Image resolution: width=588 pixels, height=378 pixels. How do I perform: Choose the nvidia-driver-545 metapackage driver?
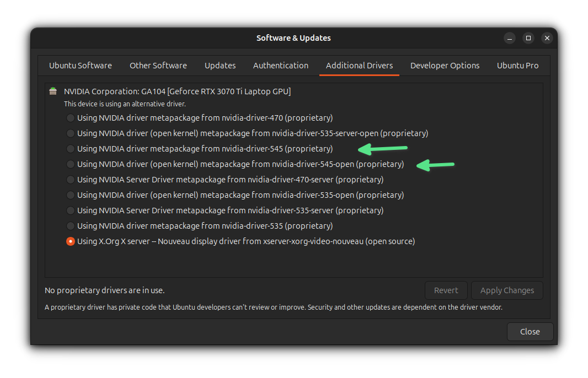click(70, 148)
